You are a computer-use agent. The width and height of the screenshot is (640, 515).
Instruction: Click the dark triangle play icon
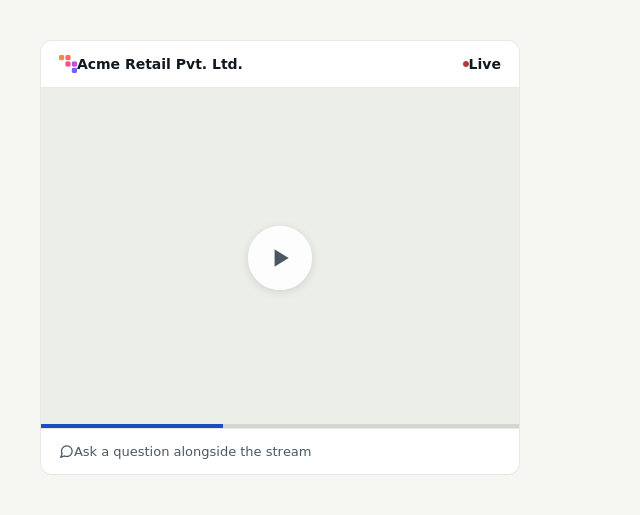281,258
